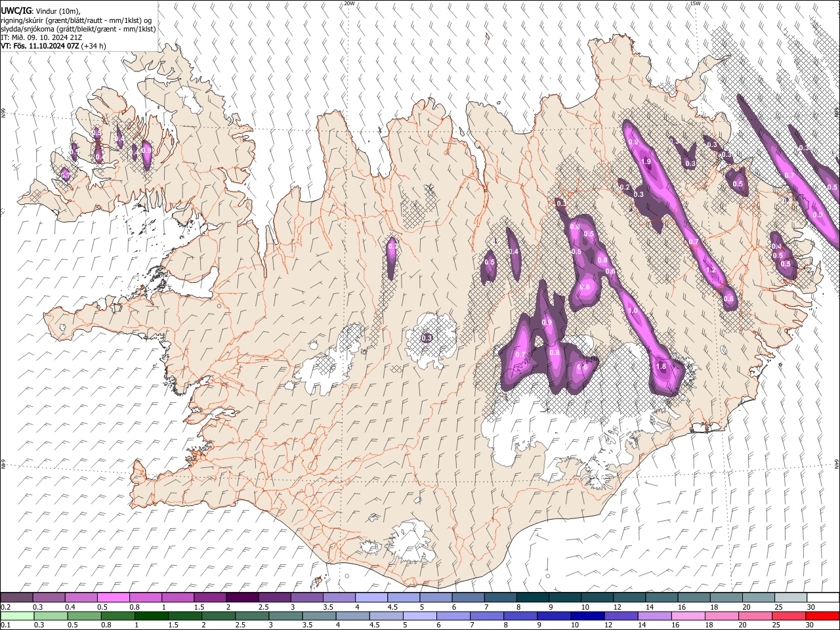This screenshot has width=840, height=630.
Task: Select the 2 dark purple swatch in top legend row
Action: (241, 598)
